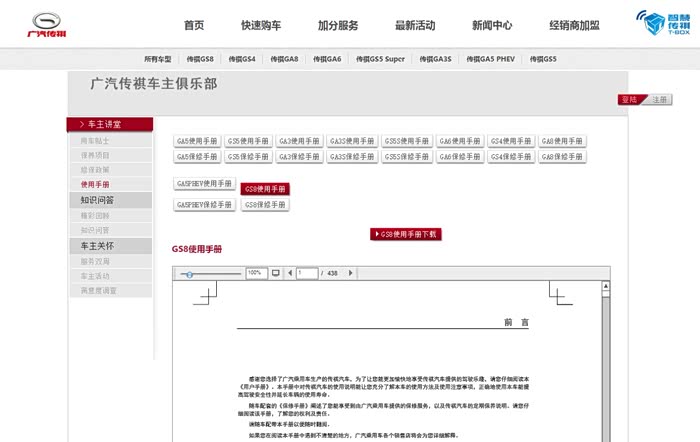Click the PDF zoom percentage box
700x442 pixels.
tap(255, 273)
